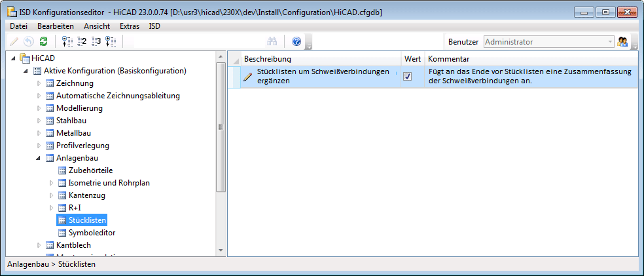Expand the Kantenzug node

point(52,195)
